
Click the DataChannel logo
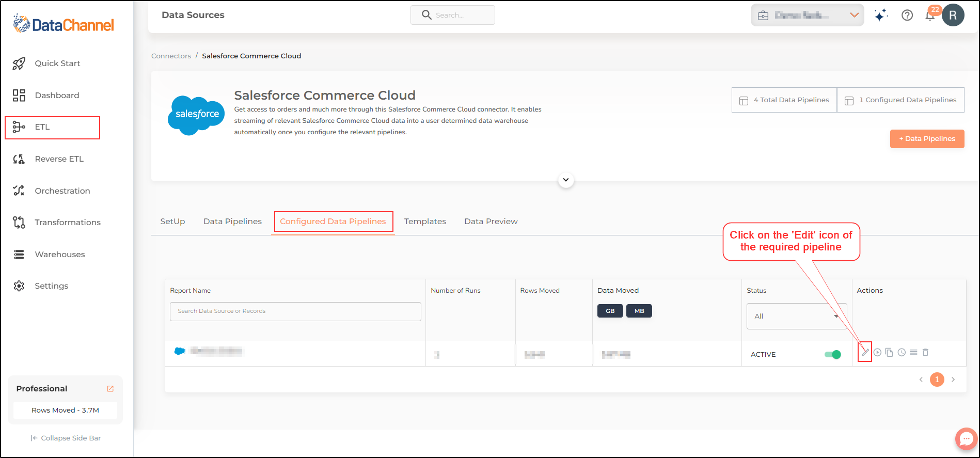pos(63,24)
